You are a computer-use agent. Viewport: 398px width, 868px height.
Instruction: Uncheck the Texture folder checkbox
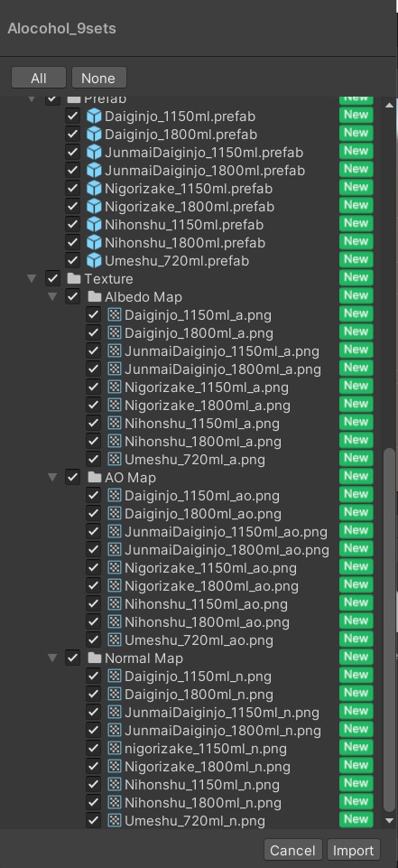pos(52,278)
